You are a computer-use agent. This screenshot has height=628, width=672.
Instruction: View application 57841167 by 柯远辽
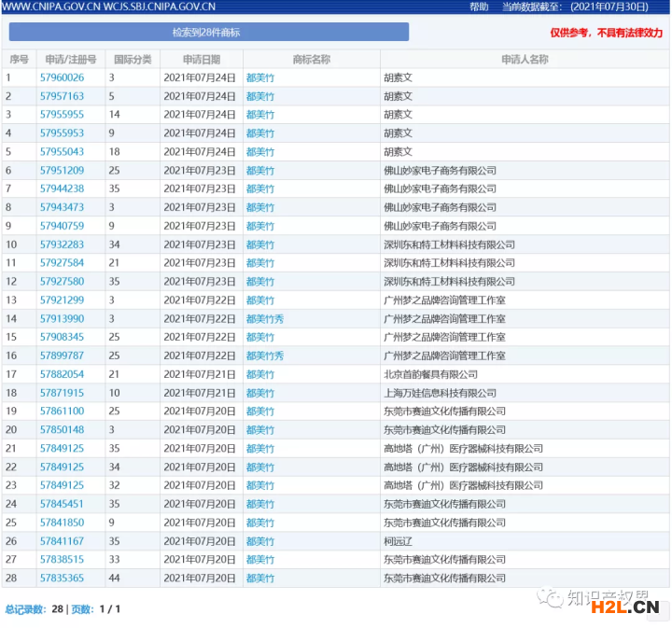[62, 541]
